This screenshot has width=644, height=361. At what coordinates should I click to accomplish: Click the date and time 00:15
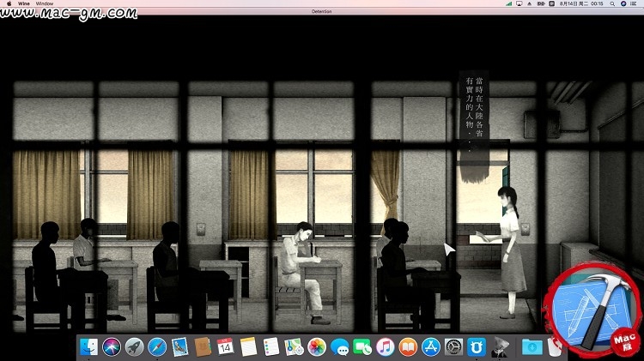[x=581, y=3]
